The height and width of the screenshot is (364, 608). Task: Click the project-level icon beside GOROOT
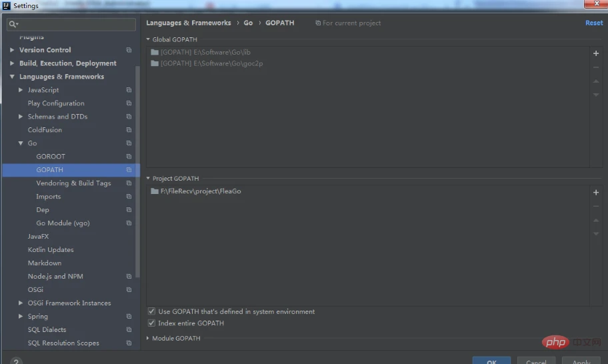129,156
